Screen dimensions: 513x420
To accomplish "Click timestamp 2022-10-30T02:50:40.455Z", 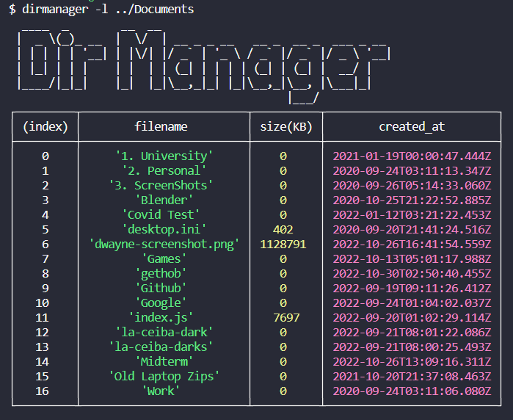I will pyautogui.click(x=412, y=274).
